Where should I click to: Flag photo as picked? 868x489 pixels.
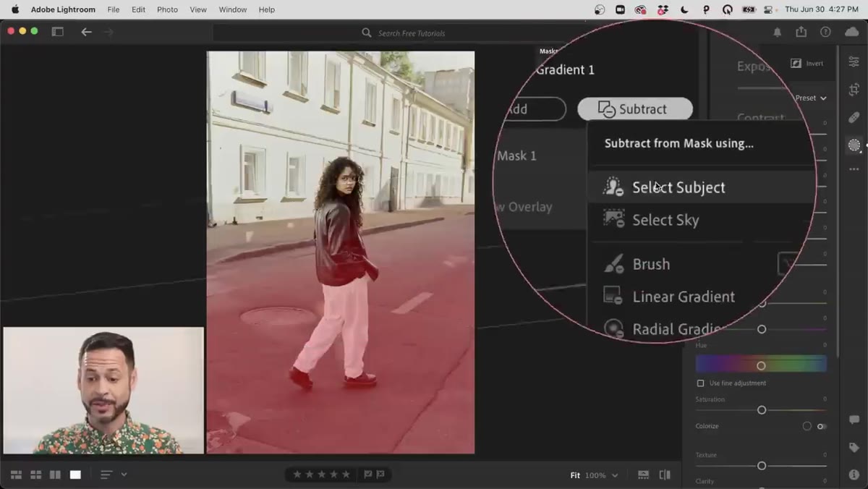[x=368, y=475]
